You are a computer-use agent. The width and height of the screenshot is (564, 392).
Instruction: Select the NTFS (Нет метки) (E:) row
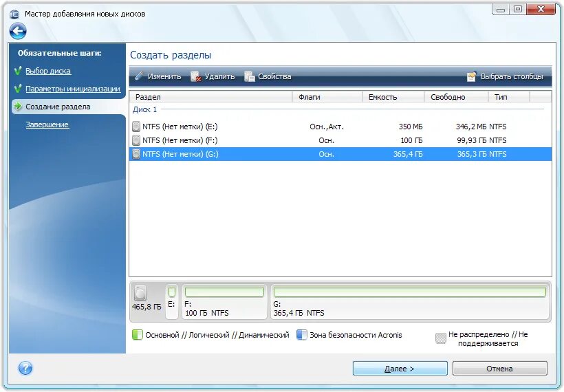click(x=340, y=127)
